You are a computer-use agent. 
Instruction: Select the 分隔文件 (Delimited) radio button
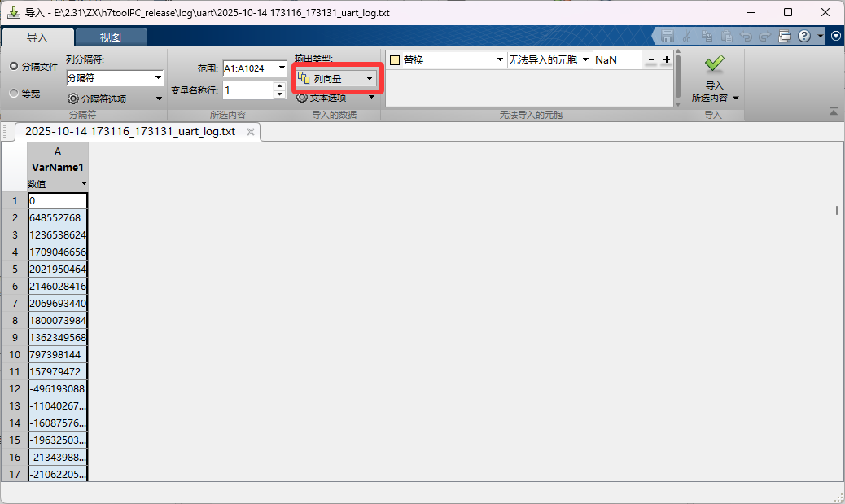tap(14, 66)
